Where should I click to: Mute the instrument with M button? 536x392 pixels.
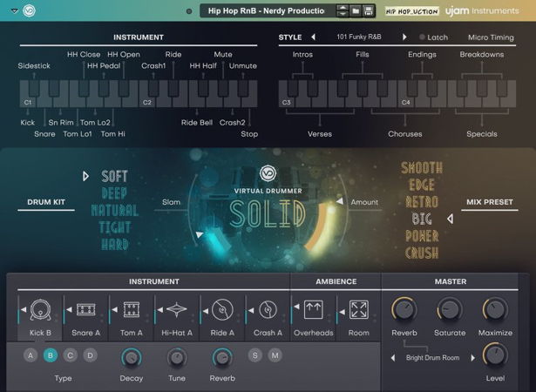(275, 355)
